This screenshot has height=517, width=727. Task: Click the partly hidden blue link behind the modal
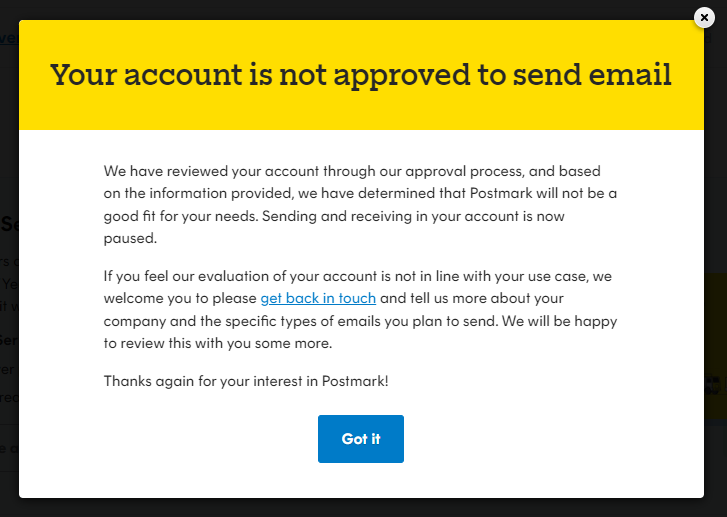click(8, 39)
